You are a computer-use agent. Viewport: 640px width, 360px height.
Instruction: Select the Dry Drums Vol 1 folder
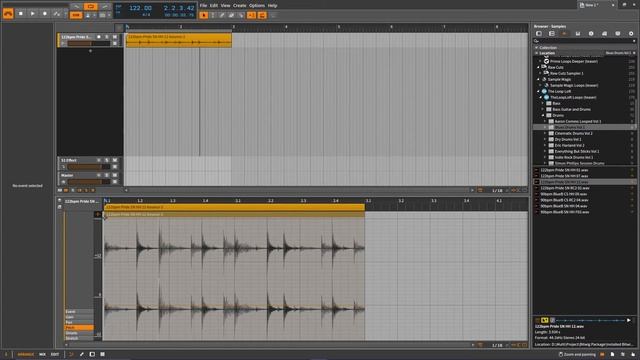[568, 140]
